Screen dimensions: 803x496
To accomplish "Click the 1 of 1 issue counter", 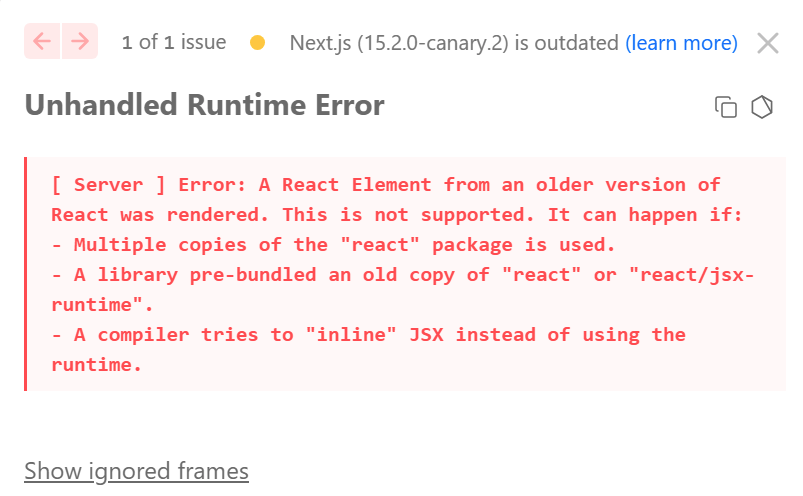I will click(x=174, y=42).
